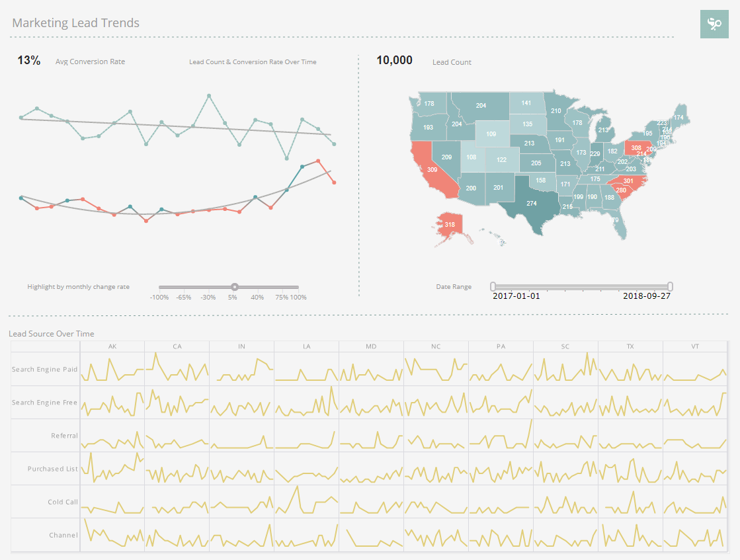Click the Purchased List sparkline under CA
740x560 pixels.
click(x=177, y=469)
